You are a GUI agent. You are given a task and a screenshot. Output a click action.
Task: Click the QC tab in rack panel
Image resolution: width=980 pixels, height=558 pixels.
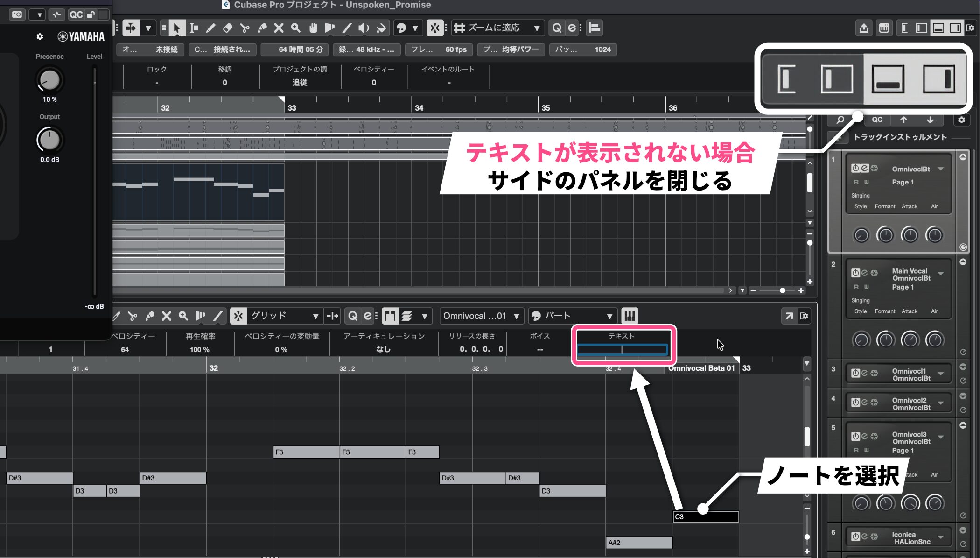(877, 120)
